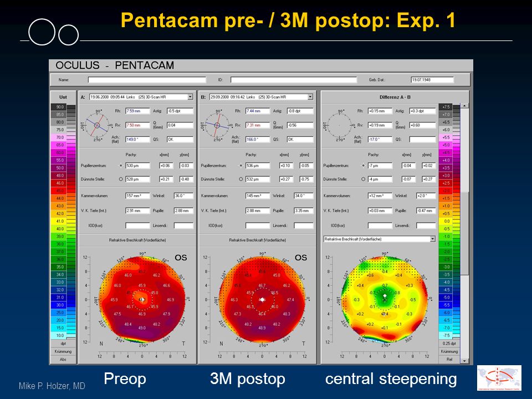Click the difference map showing central steepening
This screenshot has width=532, height=399.
[x=385, y=299]
